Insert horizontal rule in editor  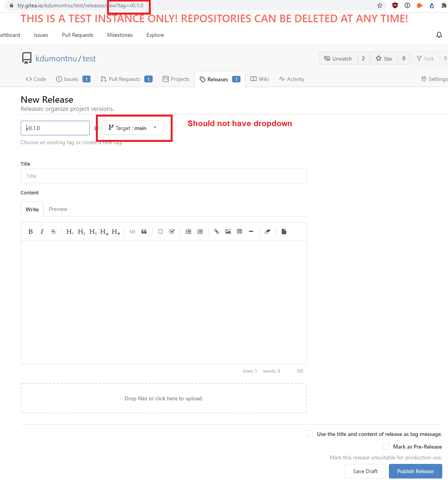tap(251, 232)
